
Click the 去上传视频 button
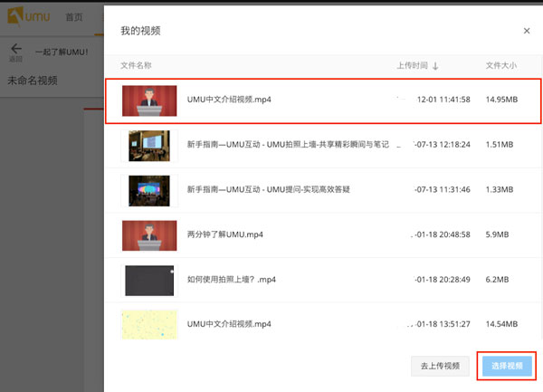(x=441, y=367)
